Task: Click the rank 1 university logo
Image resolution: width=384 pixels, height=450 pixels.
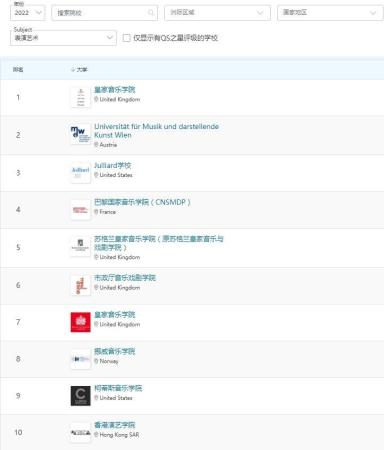Action: tap(80, 97)
